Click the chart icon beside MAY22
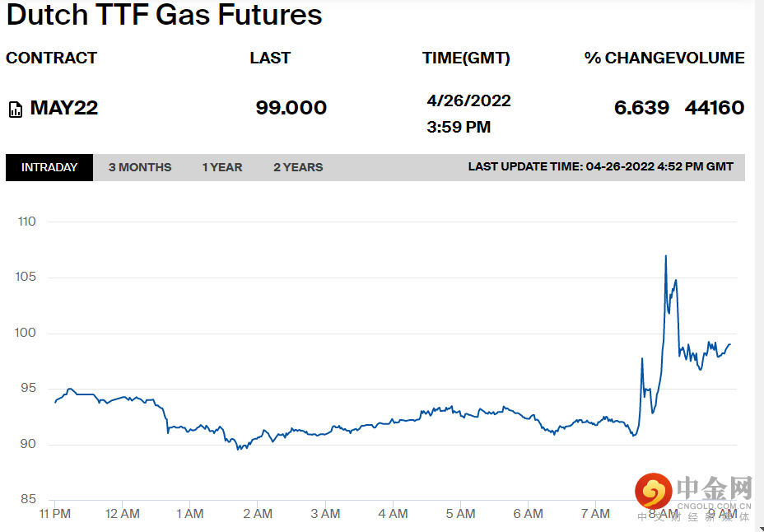 [x=15, y=110]
